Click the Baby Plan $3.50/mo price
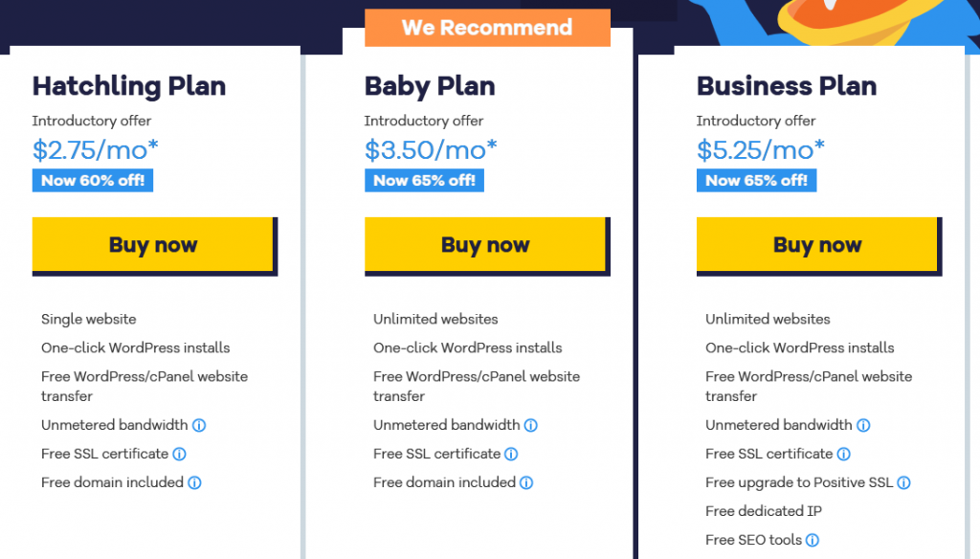This screenshot has width=980, height=559. [x=431, y=150]
